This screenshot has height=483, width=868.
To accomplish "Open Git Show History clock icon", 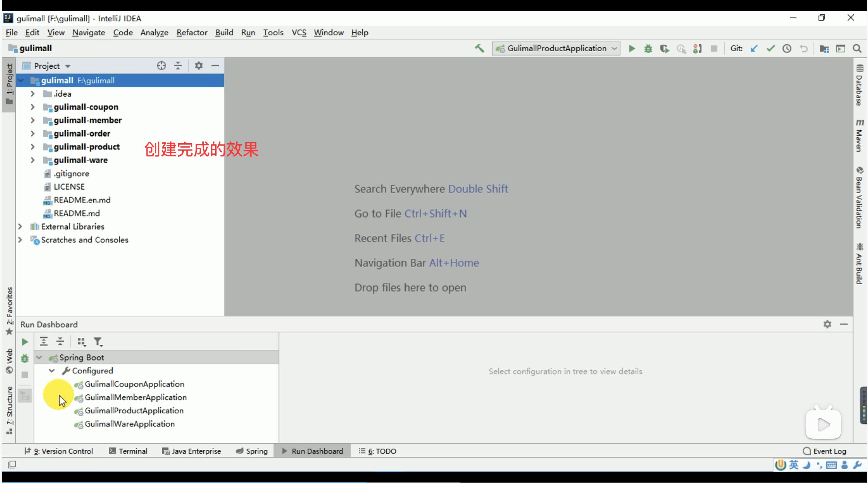I will coord(787,48).
